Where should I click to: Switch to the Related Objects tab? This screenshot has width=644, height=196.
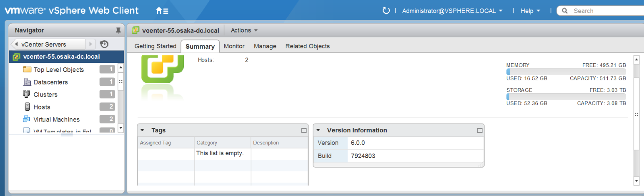click(307, 46)
